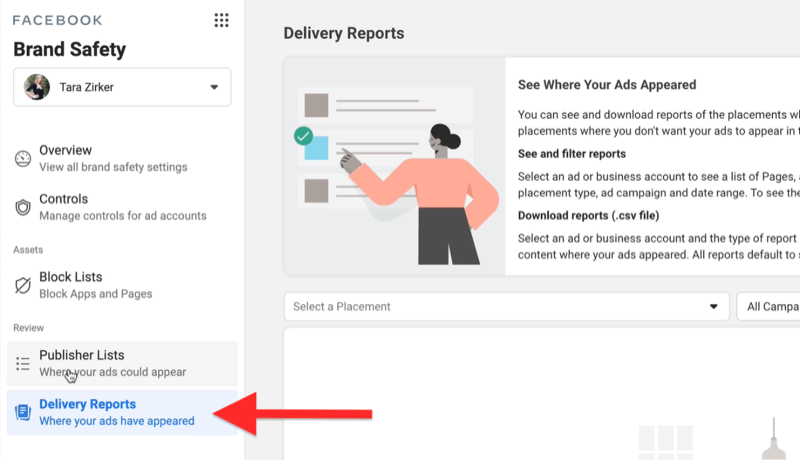Screen dimensions: 800x460
Task: Open Block Lists section
Action: coord(122,285)
